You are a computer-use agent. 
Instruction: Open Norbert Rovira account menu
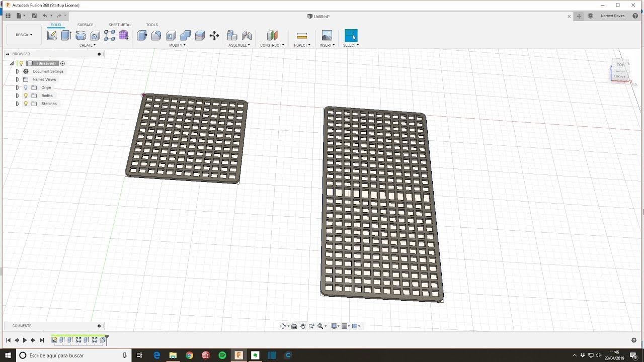[x=612, y=16]
